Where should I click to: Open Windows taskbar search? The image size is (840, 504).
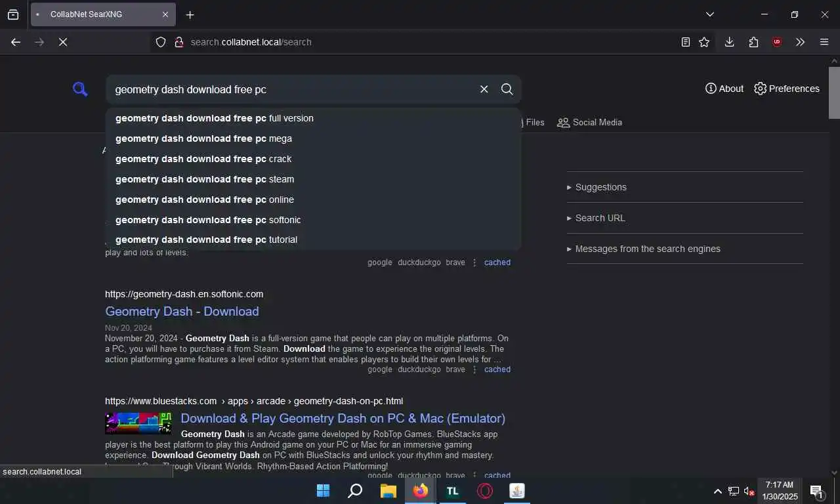pyautogui.click(x=355, y=491)
